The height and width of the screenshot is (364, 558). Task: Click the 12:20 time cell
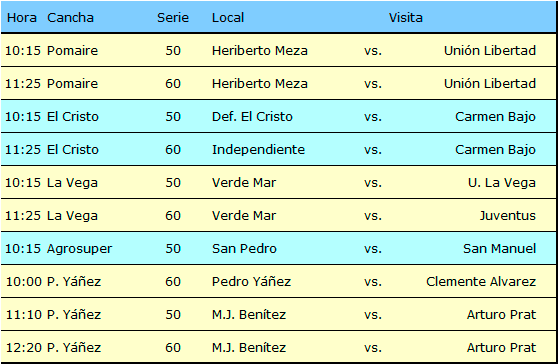pyautogui.click(x=23, y=348)
